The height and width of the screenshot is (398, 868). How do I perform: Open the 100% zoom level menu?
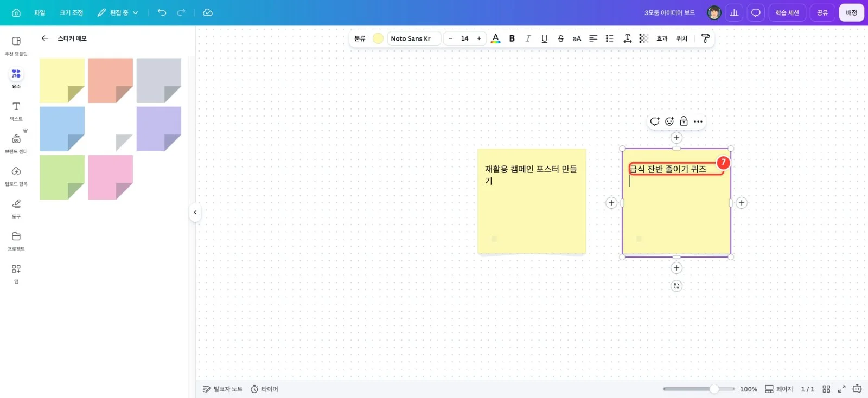[x=748, y=389]
